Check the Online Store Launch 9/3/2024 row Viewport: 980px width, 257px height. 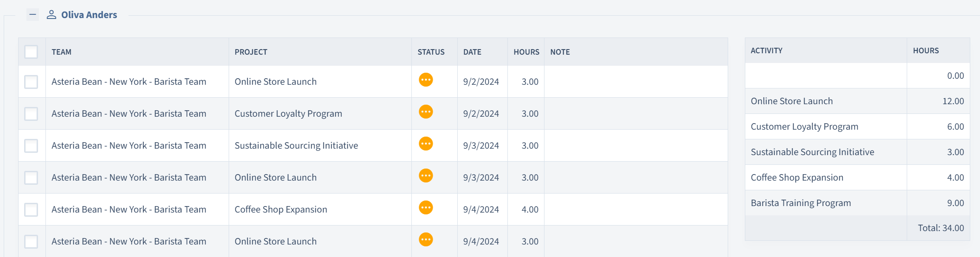click(31, 178)
